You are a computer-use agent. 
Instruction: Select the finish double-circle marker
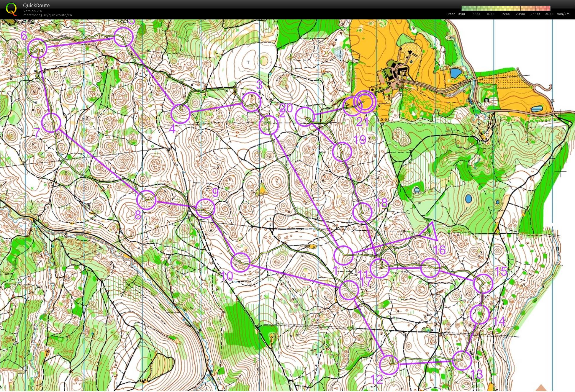point(365,102)
